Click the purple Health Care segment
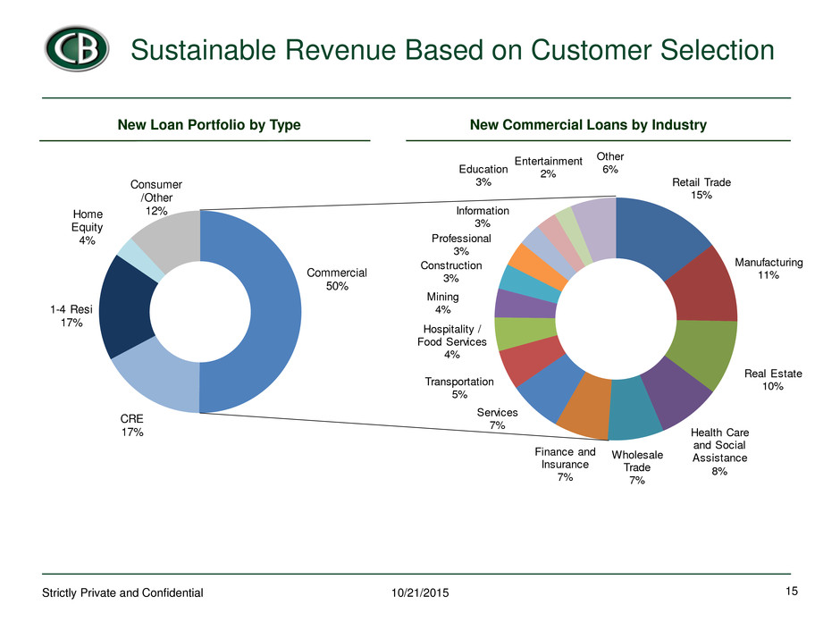840x630 pixels. pyautogui.click(x=676, y=392)
